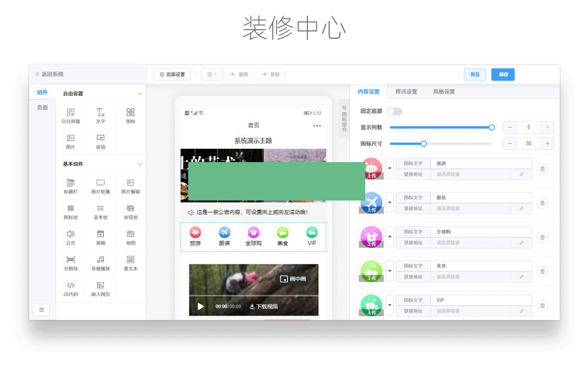
Task: Click the history count button showing 1
Action: click(x=212, y=74)
